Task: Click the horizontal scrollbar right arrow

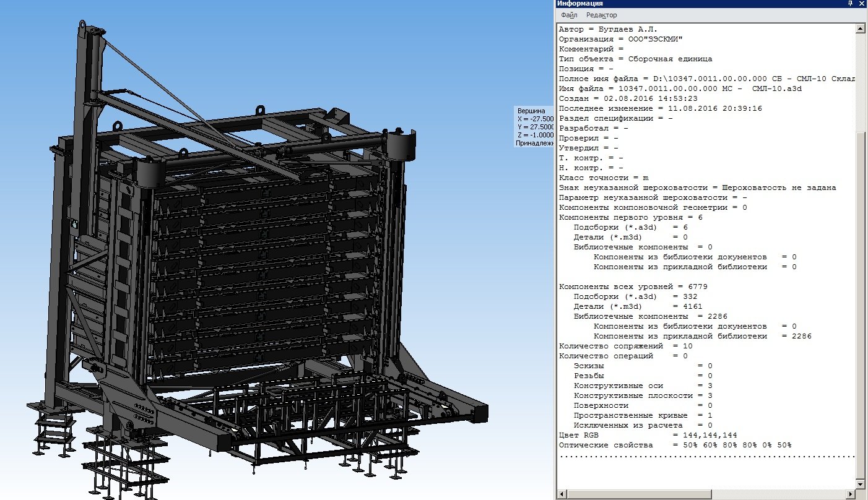Action: click(x=849, y=494)
